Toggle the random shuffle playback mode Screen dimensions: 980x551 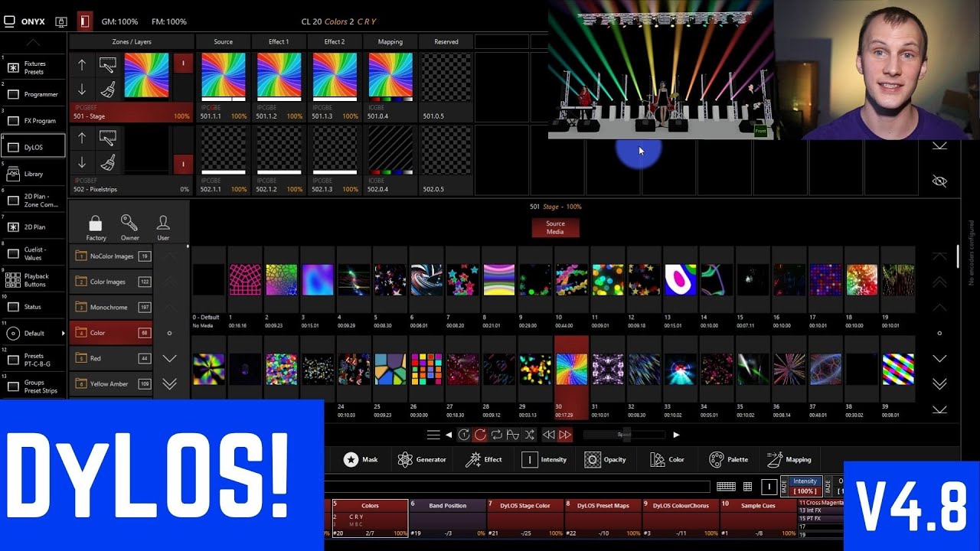(x=529, y=435)
